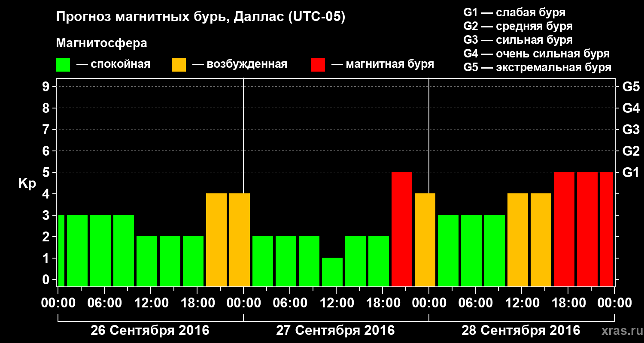The image size is (644, 343).
Task: Click the 06:00 time label for 28 Сентября
Action: [x=475, y=303]
